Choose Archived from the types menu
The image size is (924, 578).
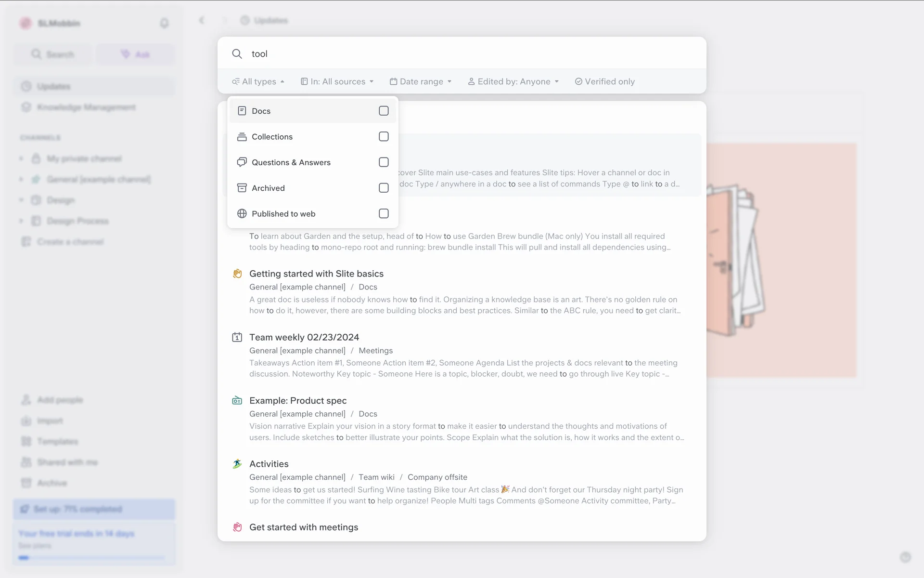click(269, 188)
